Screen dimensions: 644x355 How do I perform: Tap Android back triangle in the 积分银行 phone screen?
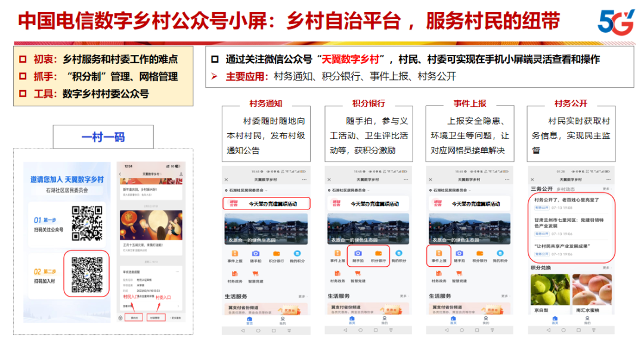(x=345, y=330)
